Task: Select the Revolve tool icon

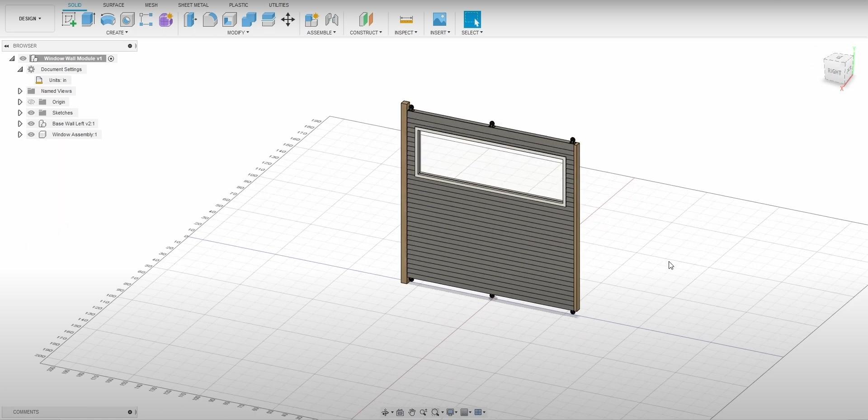Action: point(108,19)
